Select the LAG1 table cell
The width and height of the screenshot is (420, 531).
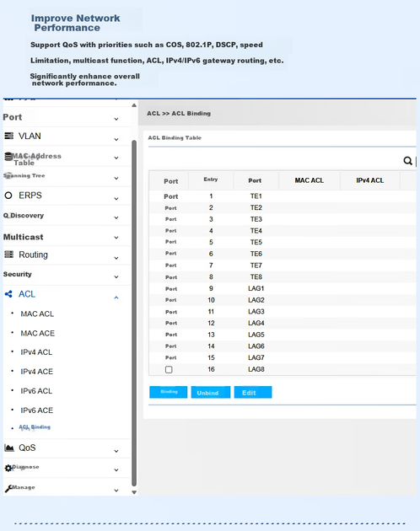pyautogui.click(x=256, y=288)
